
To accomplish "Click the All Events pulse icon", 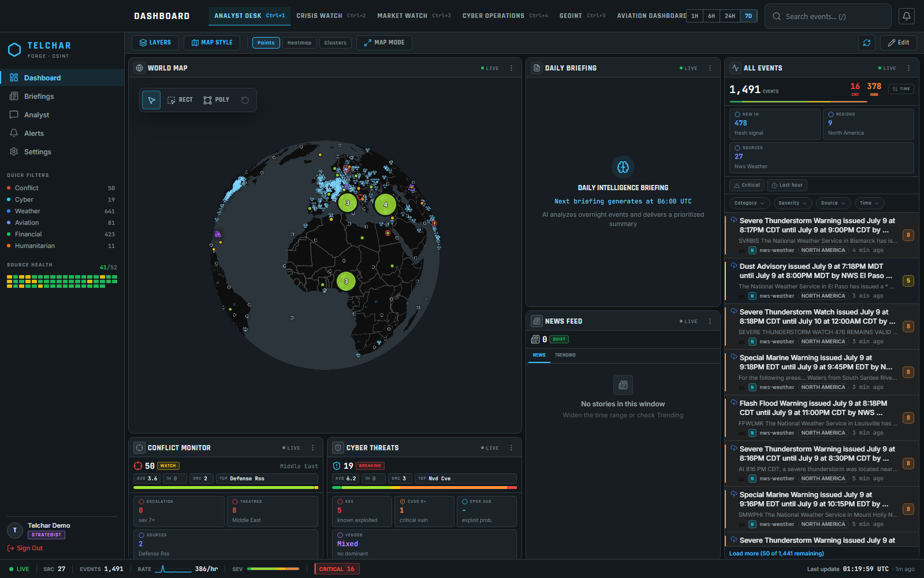I will point(735,68).
